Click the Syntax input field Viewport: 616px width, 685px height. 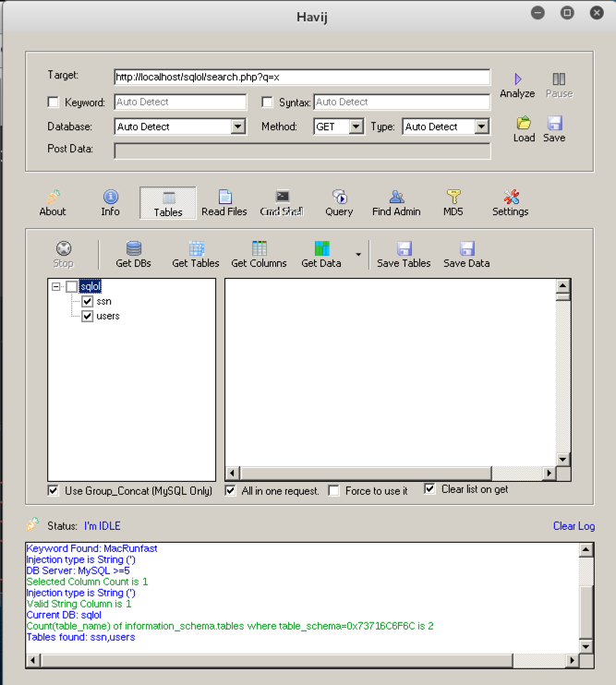(x=402, y=102)
